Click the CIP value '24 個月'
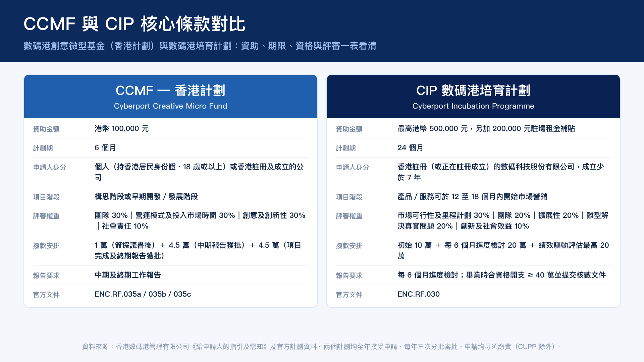The width and height of the screenshot is (644, 362). pyautogui.click(x=410, y=148)
